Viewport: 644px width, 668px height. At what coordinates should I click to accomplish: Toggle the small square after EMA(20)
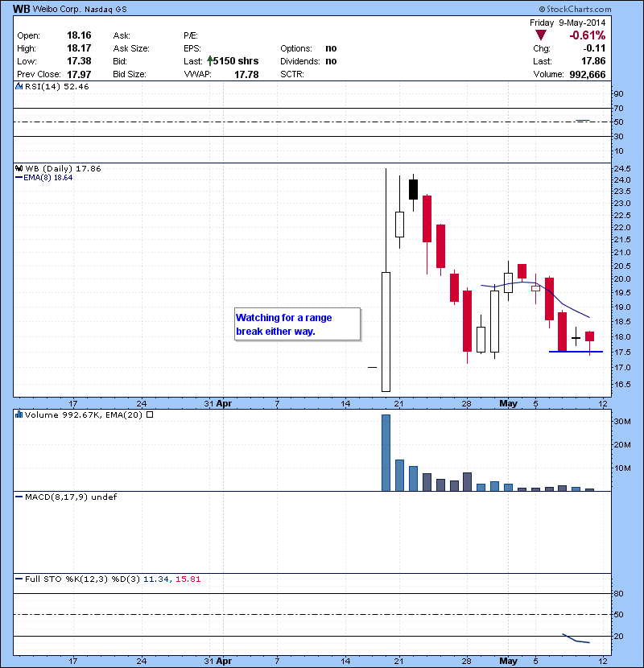point(150,414)
